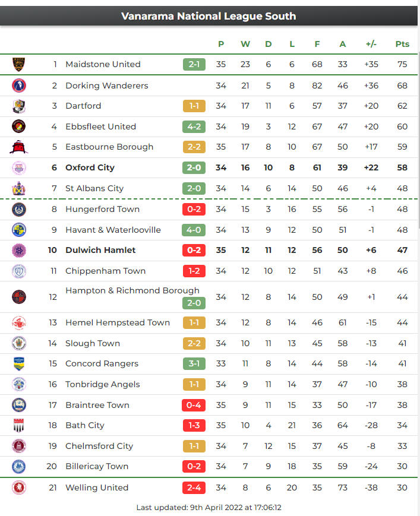Click the Dorking Wanderers club badge
The width and height of the screenshot is (420, 516).
coord(19,86)
